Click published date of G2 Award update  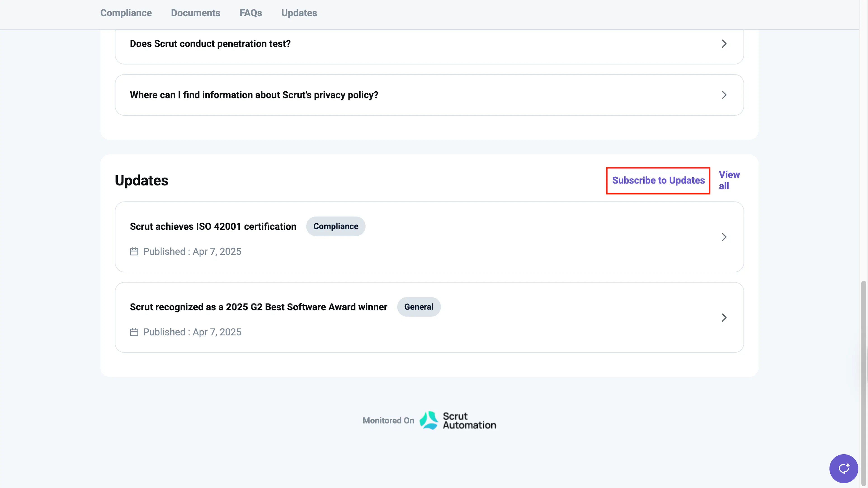click(x=192, y=332)
